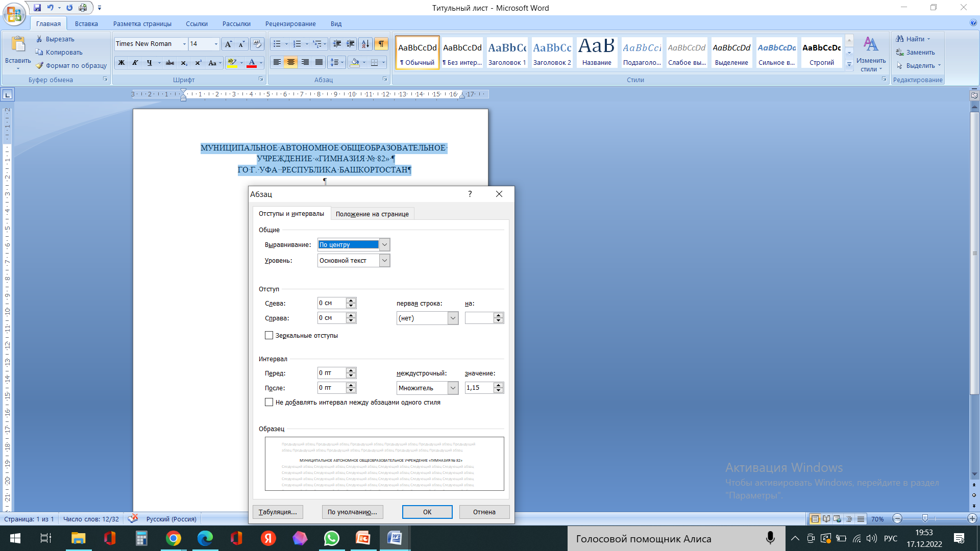980x551 pixels.
Task: Click the sort icon in ribbon
Action: click(x=365, y=44)
